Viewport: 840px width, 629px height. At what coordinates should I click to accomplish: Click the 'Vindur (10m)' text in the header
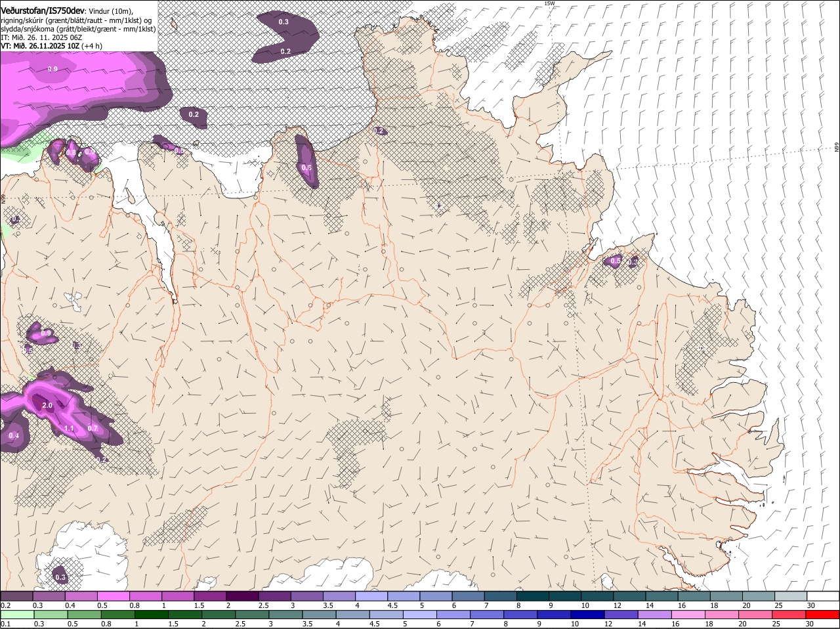(x=111, y=11)
